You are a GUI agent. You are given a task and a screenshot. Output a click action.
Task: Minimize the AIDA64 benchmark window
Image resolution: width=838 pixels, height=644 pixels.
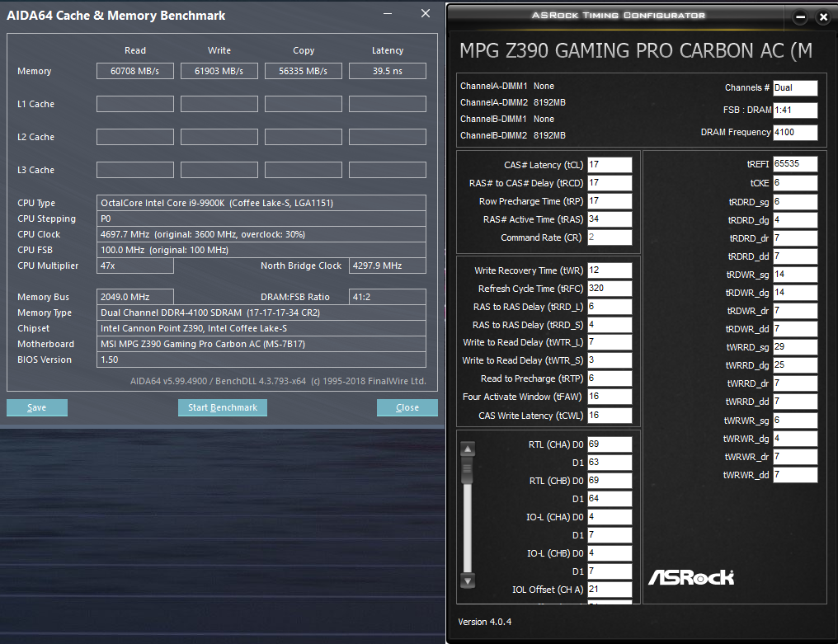pyautogui.click(x=388, y=14)
